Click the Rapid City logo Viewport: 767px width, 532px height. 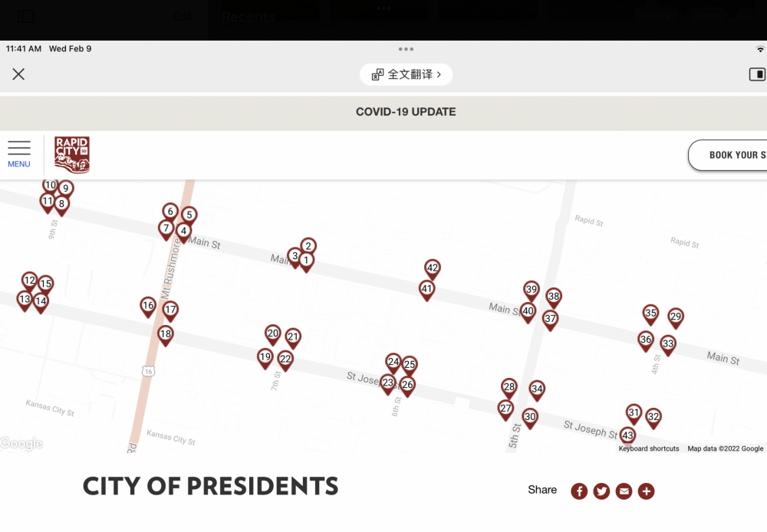pyautogui.click(x=72, y=155)
